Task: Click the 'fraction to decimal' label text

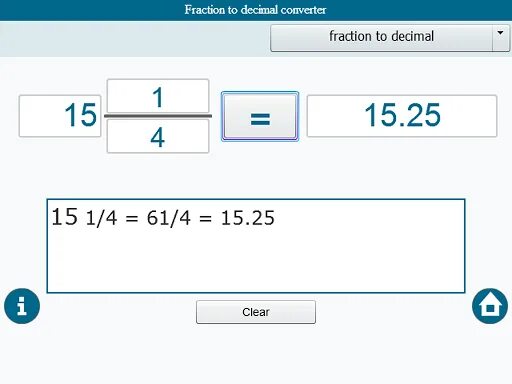Action: coord(382,36)
